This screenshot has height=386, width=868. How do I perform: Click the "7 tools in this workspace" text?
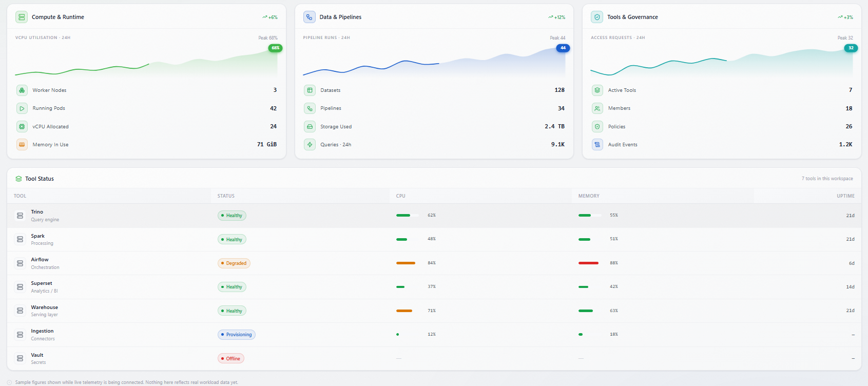(827, 179)
